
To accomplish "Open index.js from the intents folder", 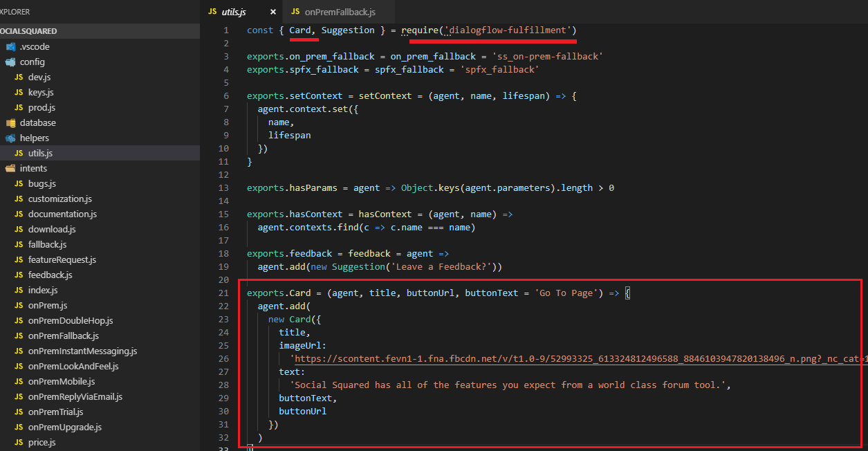I will coord(42,290).
